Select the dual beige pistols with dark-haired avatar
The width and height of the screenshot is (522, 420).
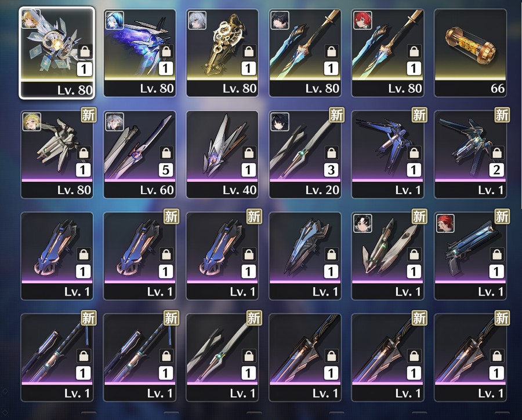(388, 256)
